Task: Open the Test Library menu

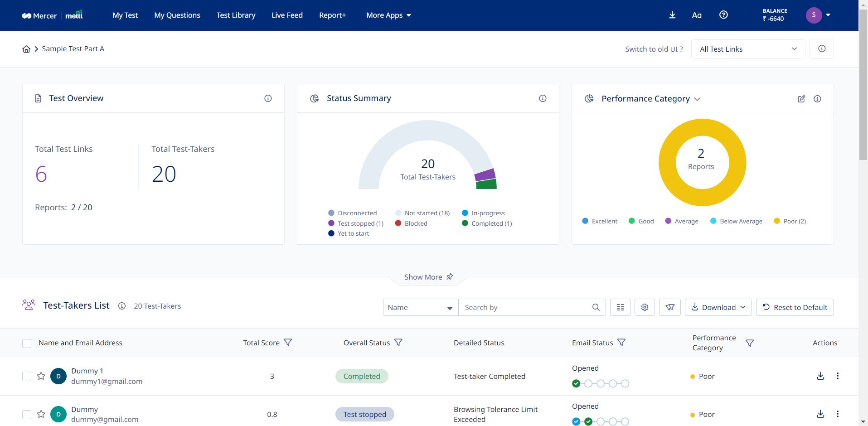Action: point(236,15)
